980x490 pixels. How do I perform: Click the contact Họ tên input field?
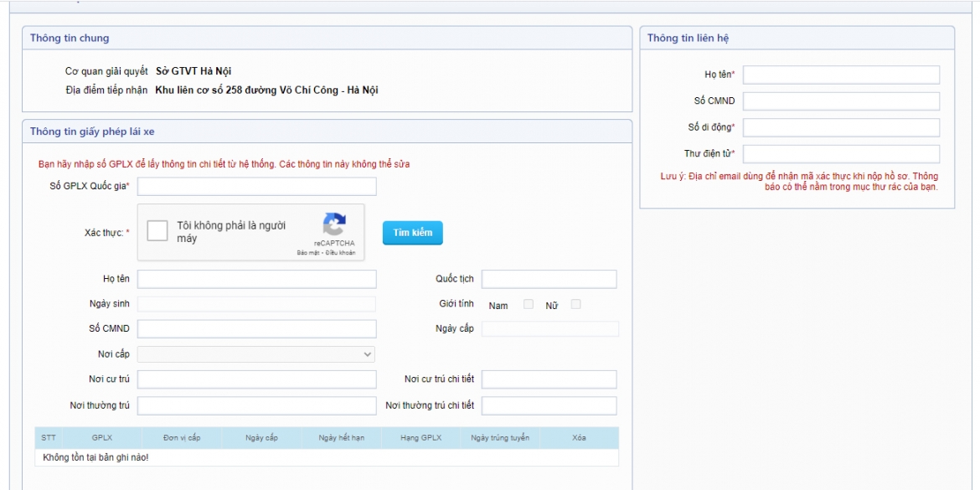point(841,75)
